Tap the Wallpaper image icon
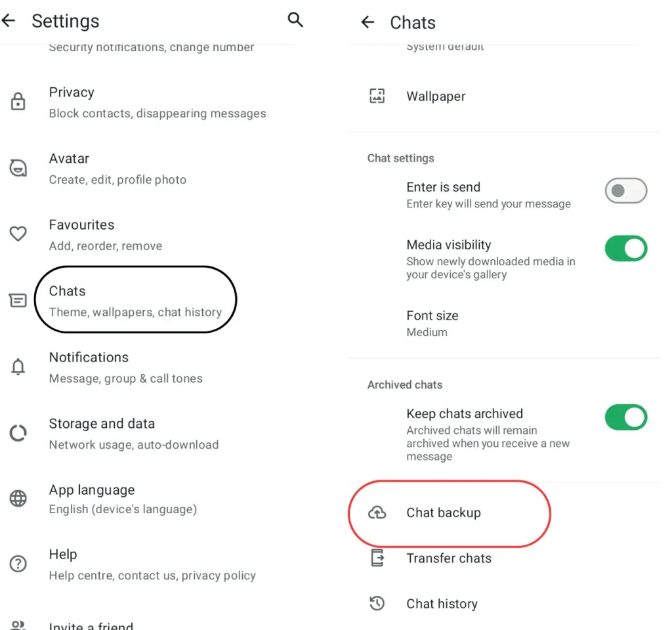This screenshot has width=672, height=630. 377,96
